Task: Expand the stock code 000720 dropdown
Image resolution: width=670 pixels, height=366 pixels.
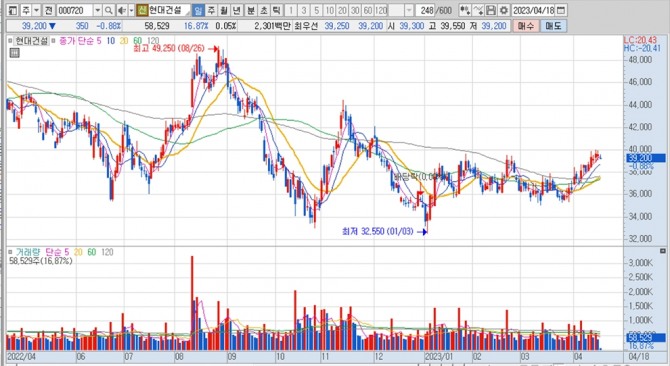Action: click(x=98, y=10)
